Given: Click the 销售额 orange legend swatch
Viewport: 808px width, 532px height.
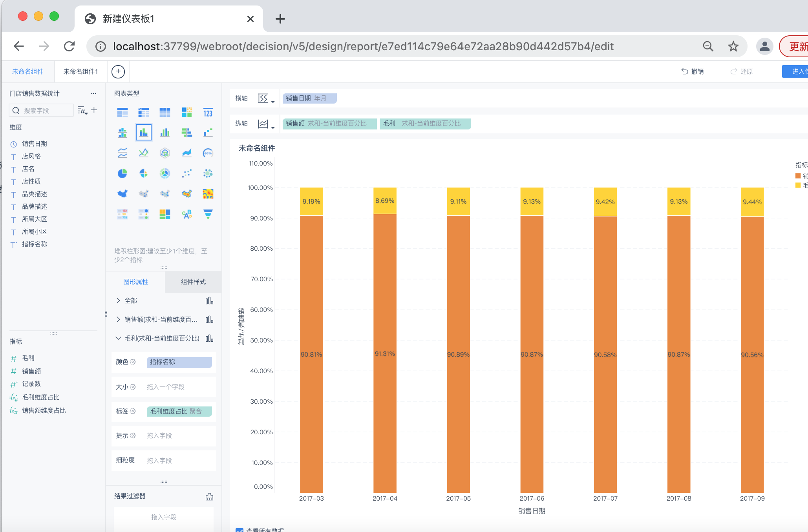Looking at the screenshot, I should click(x=798, y=176).
